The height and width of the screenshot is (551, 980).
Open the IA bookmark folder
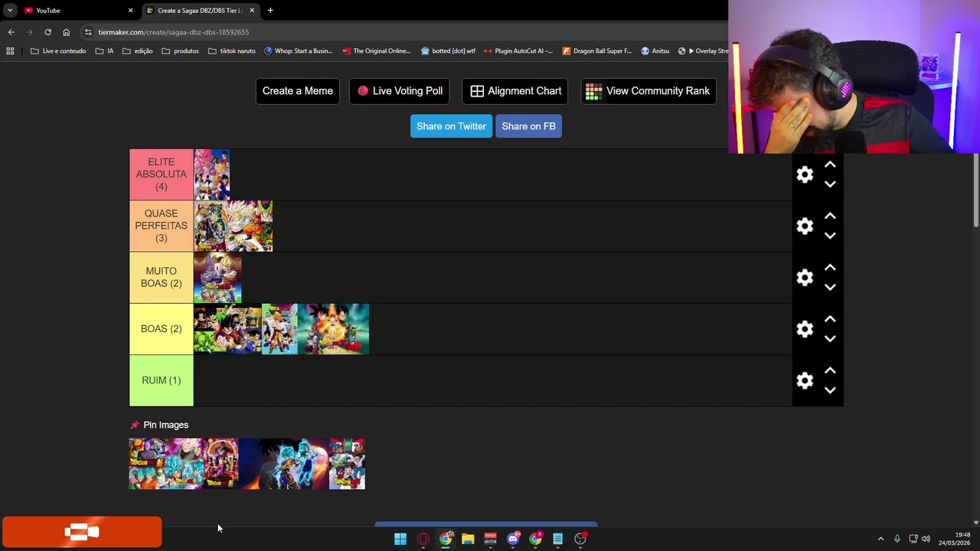(104, 51)
